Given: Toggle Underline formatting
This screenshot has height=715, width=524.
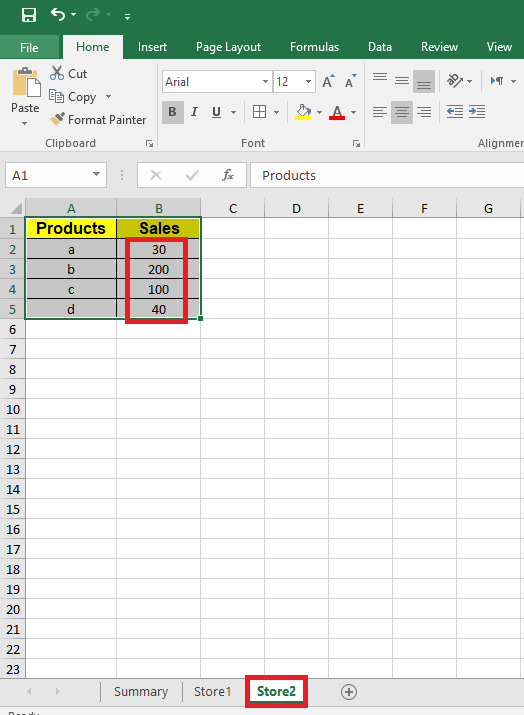Looking at the screenshot, I should click(216, 112).
